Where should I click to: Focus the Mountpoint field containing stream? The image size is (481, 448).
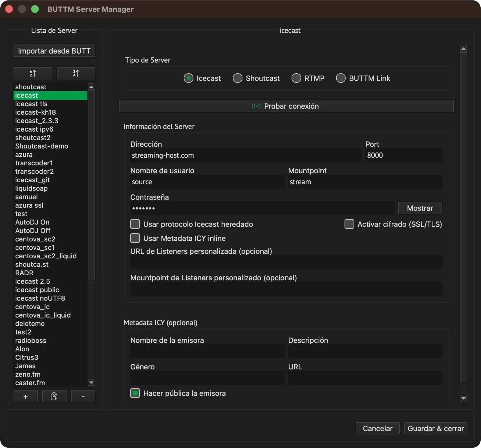coord(365,182)
